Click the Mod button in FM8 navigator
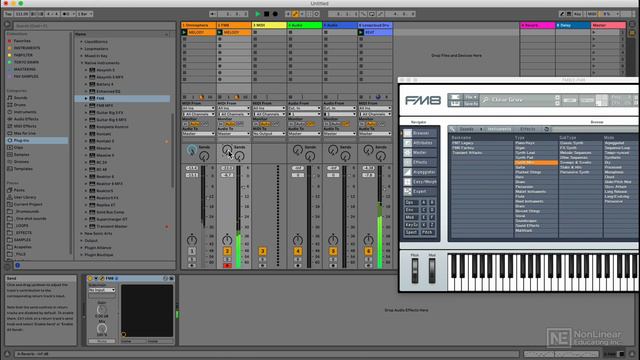Viewport: 640px width, 360px height. click(411, 217)
